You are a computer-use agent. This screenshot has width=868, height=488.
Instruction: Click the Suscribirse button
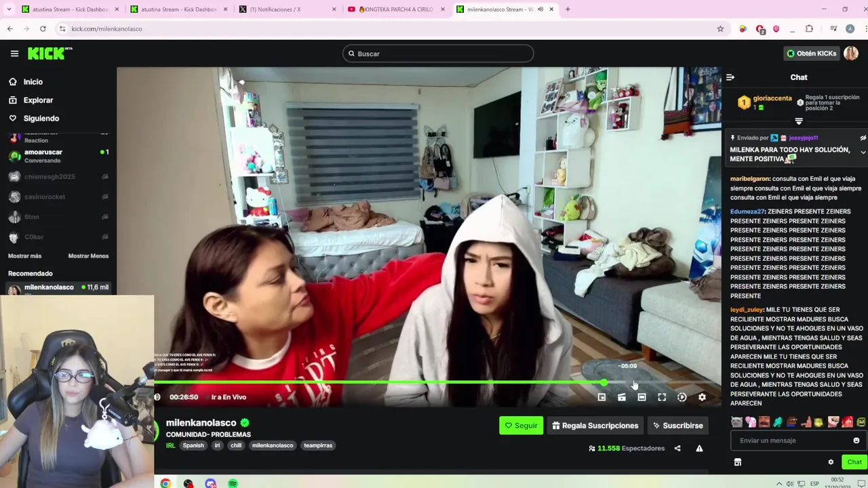coord(677,426)
